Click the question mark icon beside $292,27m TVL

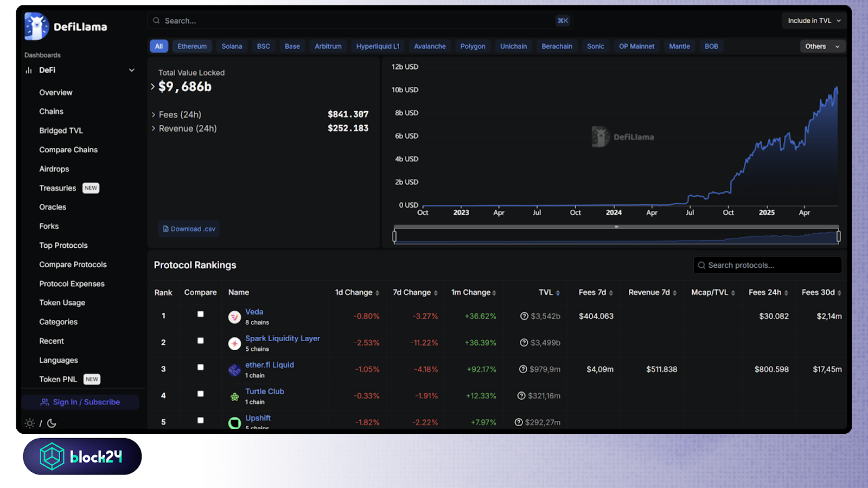(x=519, y=422)
